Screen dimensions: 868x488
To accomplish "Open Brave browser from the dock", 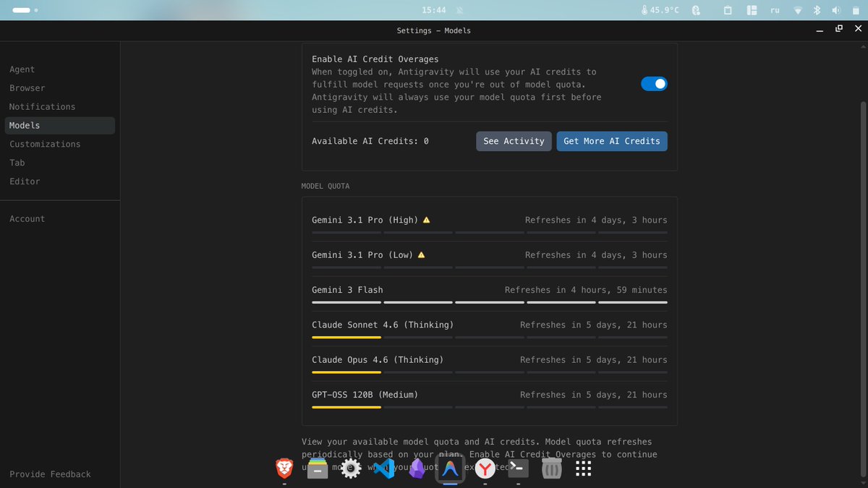I will tap(285, 468).
